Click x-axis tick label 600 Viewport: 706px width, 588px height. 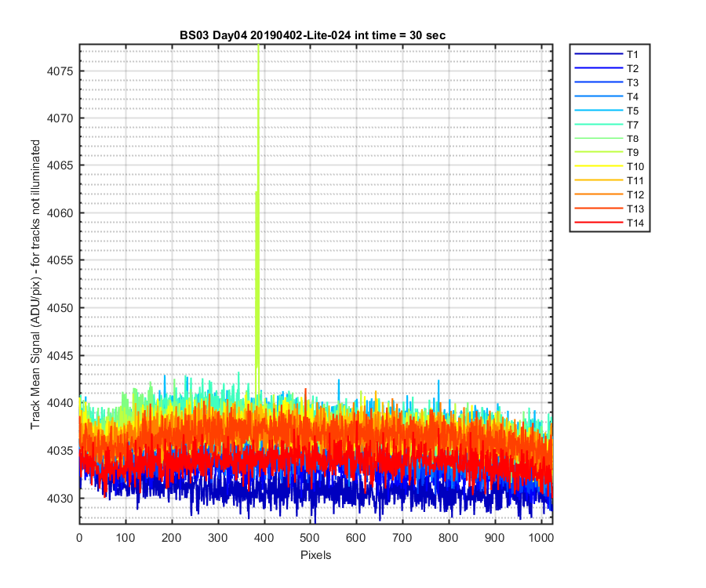pyautogui.click(x=356, y=538)
